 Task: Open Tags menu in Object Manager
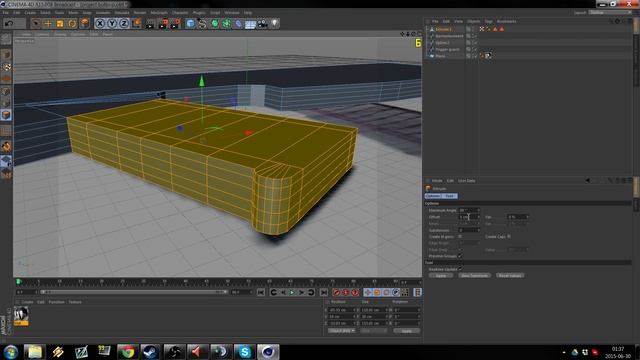[489, 21]
